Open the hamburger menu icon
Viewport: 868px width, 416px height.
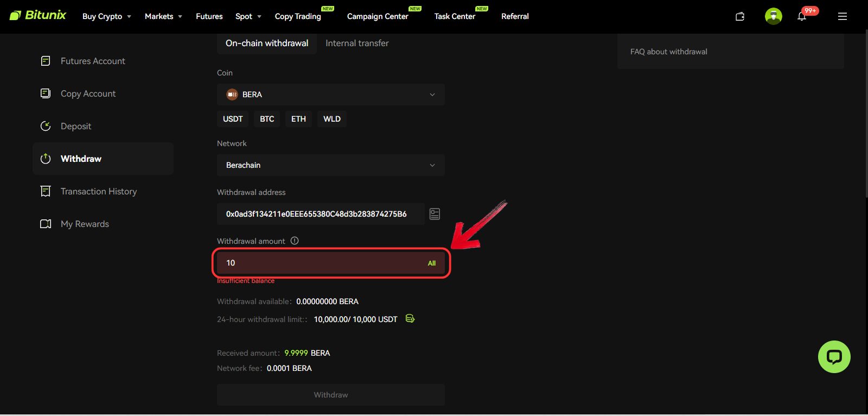pos(843,16)
